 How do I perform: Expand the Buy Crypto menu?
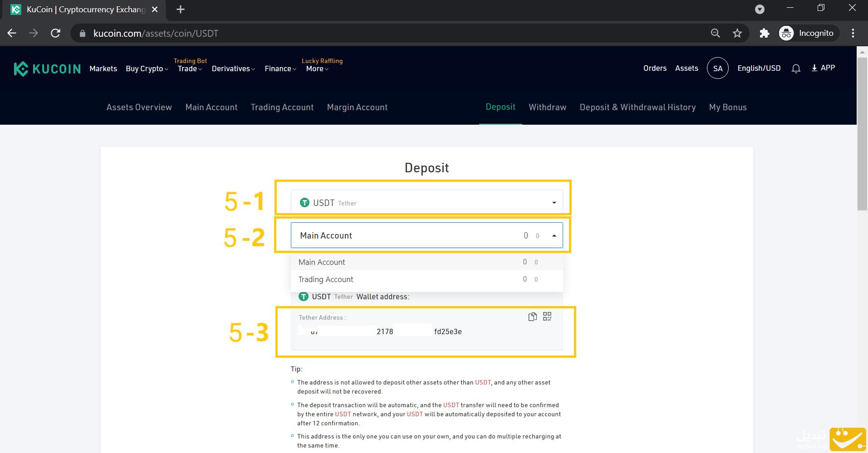(x=147, y=69)
